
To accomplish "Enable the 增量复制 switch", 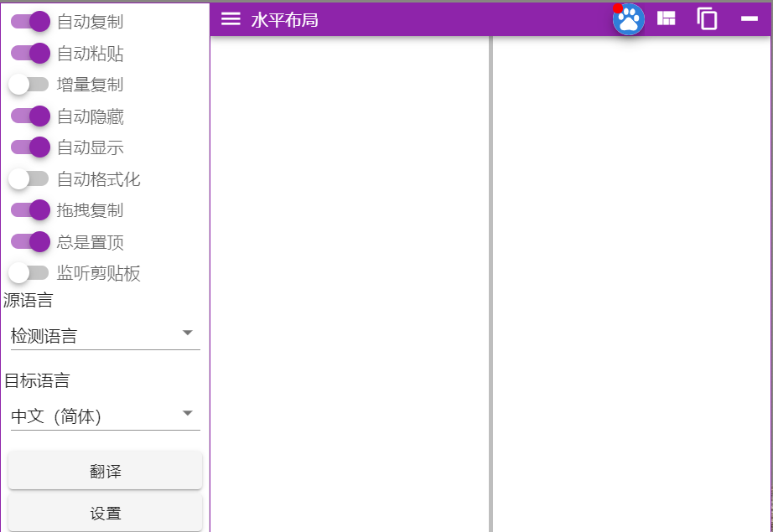I will [x=29, y=85].
